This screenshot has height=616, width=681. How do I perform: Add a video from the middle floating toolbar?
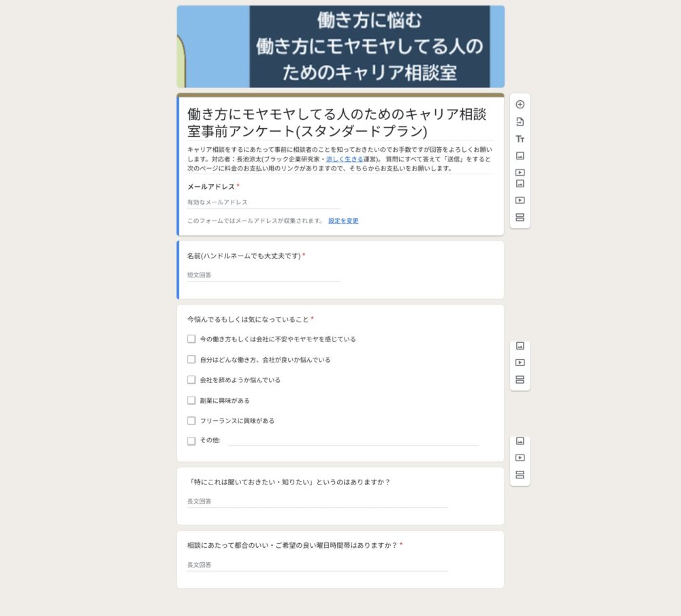pyautogui.click(x=520, y=363)
